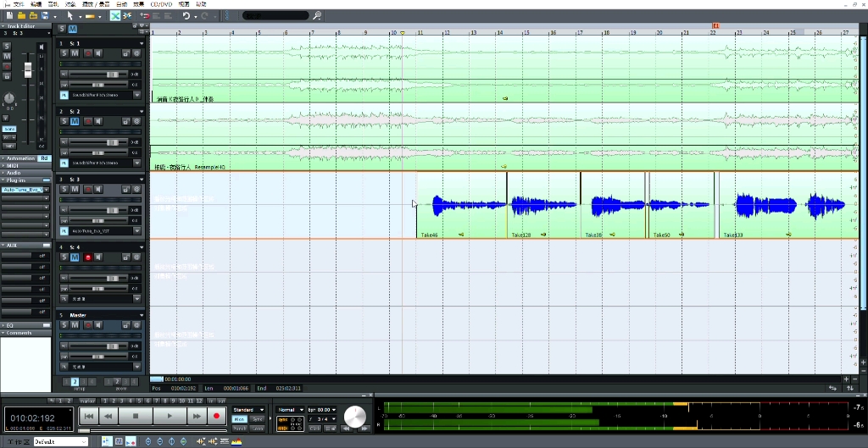Click the Record button in transport
This screenshot has width=868, height=448.
coord(216,416)
